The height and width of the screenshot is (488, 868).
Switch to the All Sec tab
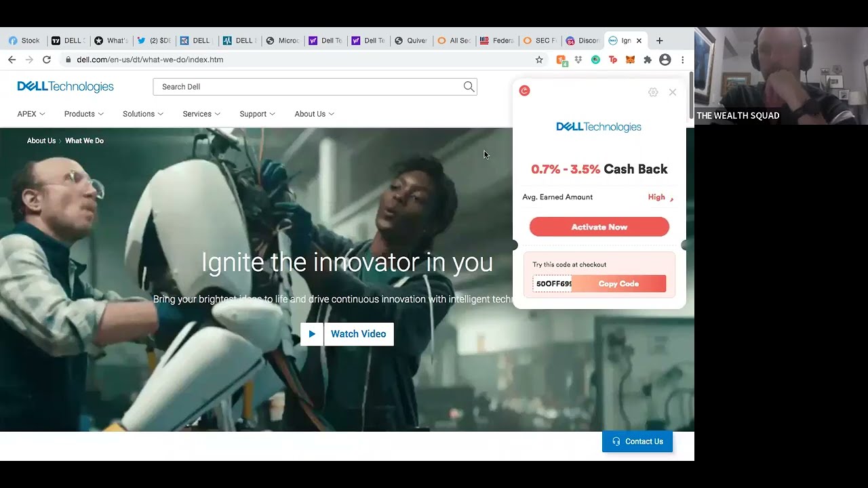pyautogui.click(x=454, y=41)
